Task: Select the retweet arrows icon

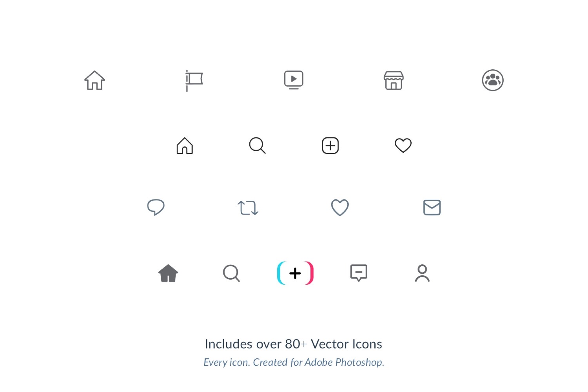Action: (x=248, y=208)
